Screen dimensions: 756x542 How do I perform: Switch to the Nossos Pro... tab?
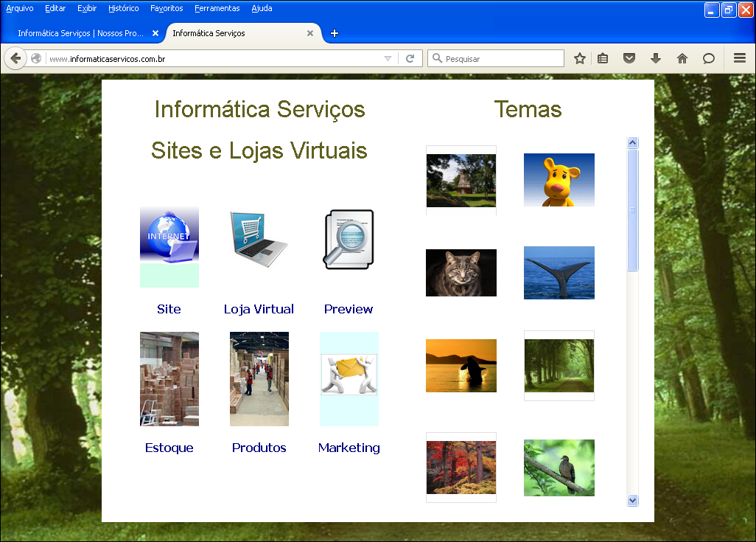pyautogui.click(x=80, y=33)
